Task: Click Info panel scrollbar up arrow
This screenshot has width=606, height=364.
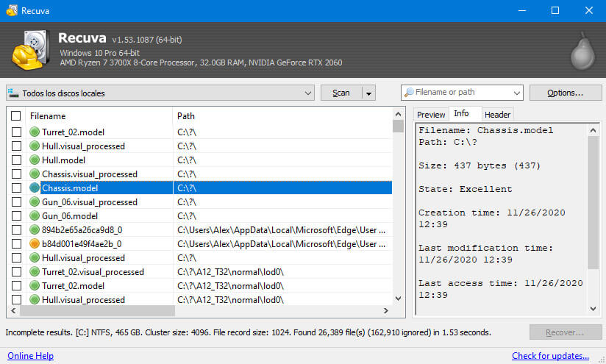Action: coord(593,130)
